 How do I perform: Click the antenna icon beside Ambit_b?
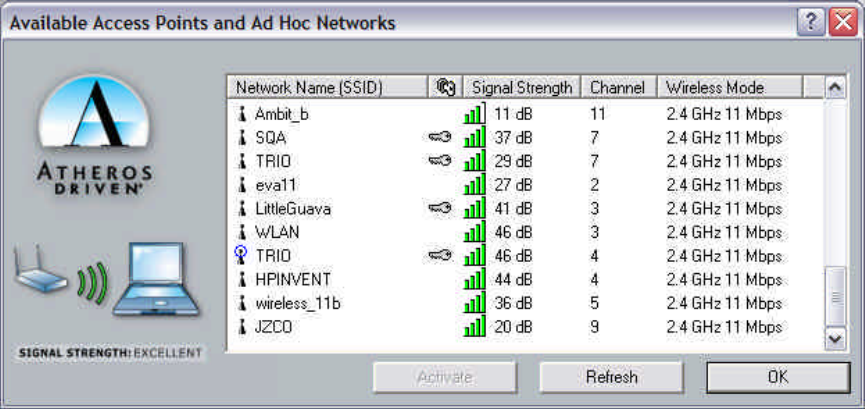pyautogui.click(x=241, y=114)
